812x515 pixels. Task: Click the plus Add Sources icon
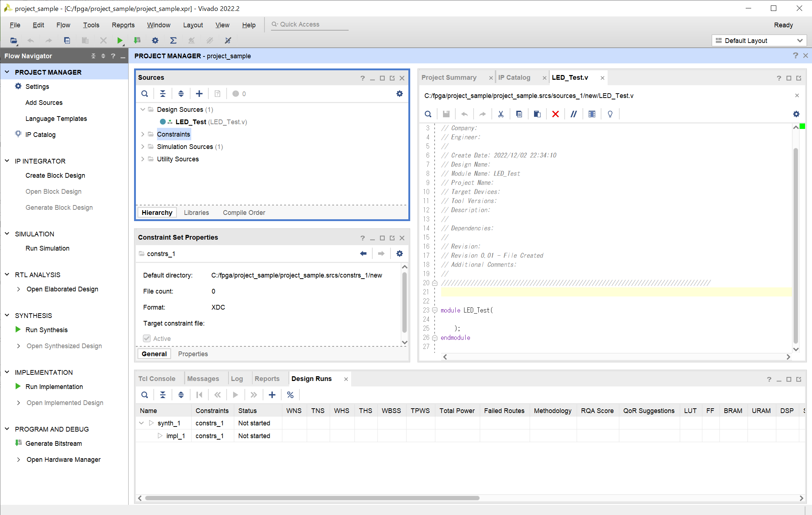click(x=199, y=94)
